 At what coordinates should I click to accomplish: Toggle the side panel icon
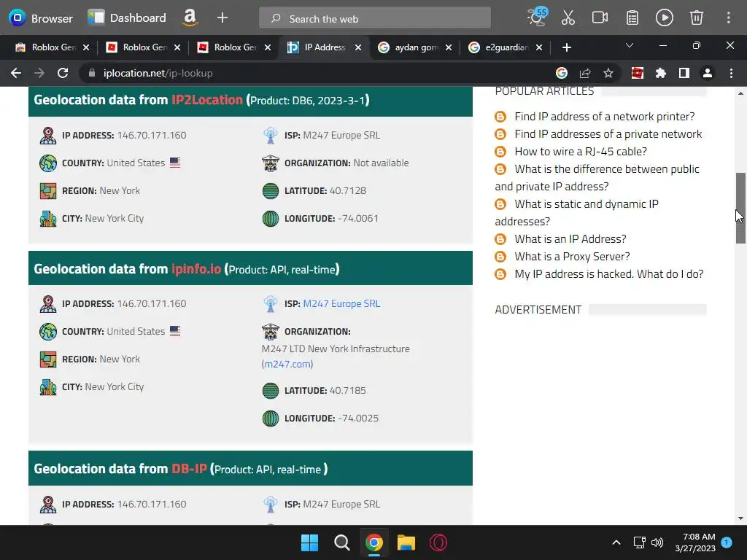coord(684,73)
